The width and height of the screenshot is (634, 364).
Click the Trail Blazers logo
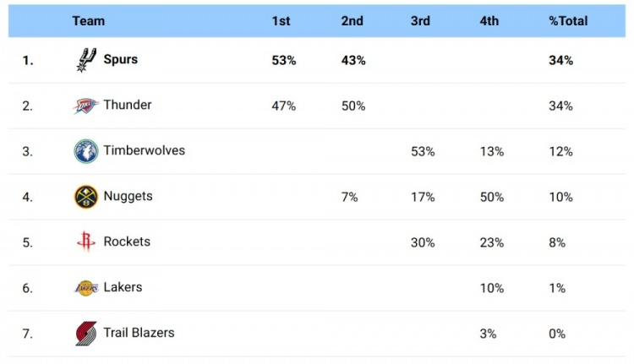[x=85, y=334]
